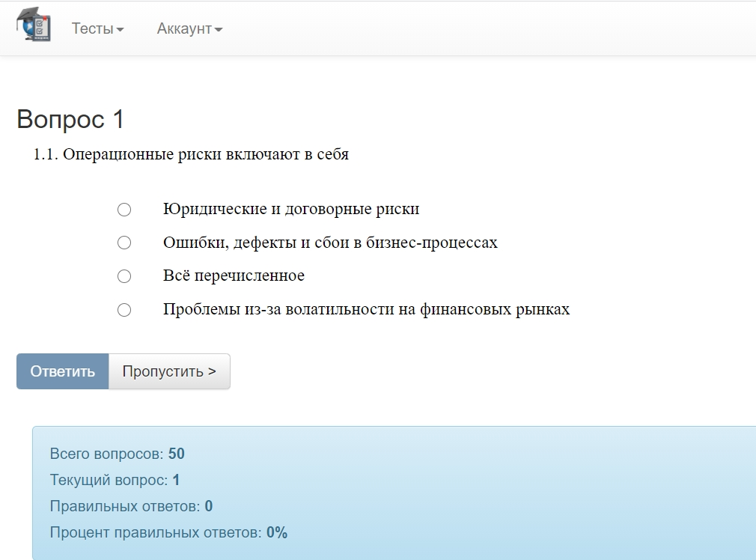This screenshot has width=756, height=560.
Task: Select answer Ошибки, дефекты и сбои в бизнес-процессах
Action: [124, 243]
